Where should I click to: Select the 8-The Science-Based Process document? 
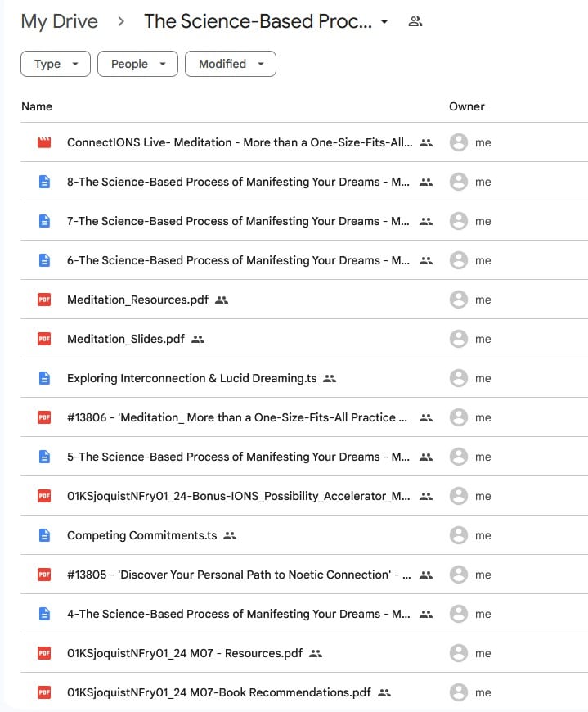[x=238, y=182]
